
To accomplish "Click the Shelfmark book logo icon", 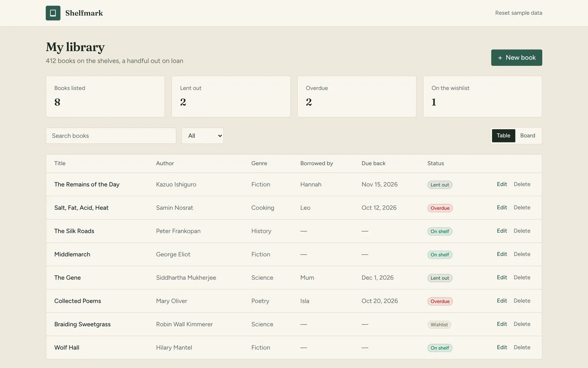I will tap(53, 13).
